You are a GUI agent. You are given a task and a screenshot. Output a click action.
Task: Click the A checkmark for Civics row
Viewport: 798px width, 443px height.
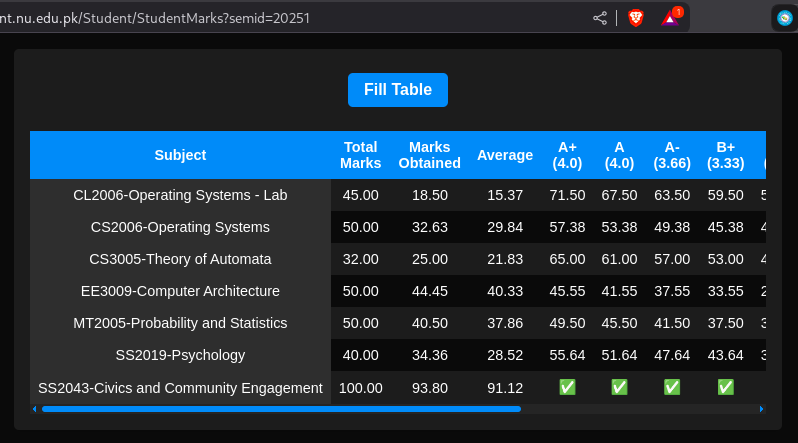[619, 387]
